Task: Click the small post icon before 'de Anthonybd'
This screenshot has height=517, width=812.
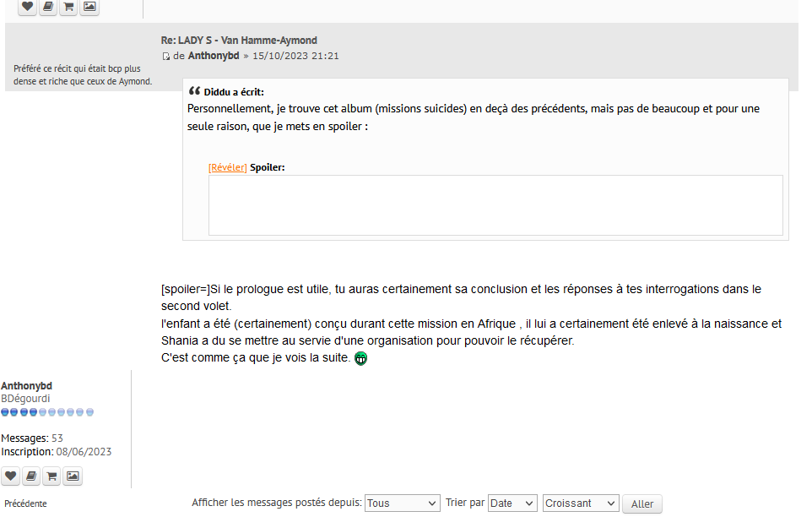Action: coord(166,57)
